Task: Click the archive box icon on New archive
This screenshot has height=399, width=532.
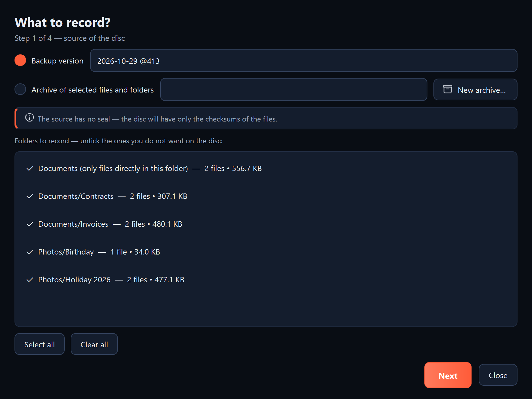Action: tap(447, 89)
